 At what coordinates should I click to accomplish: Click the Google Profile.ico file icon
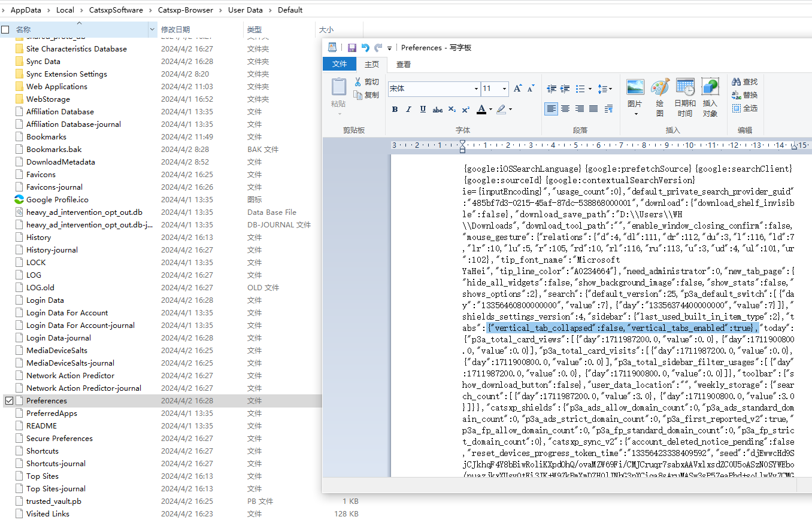click(x=19, y=199)
